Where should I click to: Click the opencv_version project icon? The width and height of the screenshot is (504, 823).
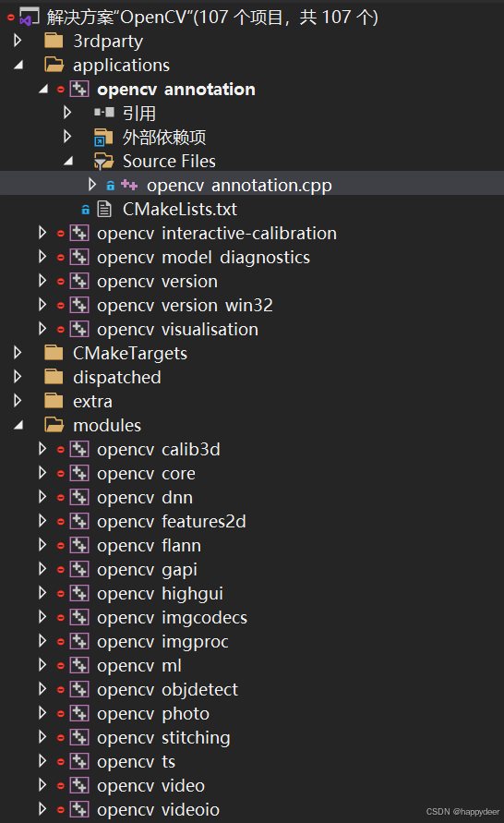tap(79, 282)
